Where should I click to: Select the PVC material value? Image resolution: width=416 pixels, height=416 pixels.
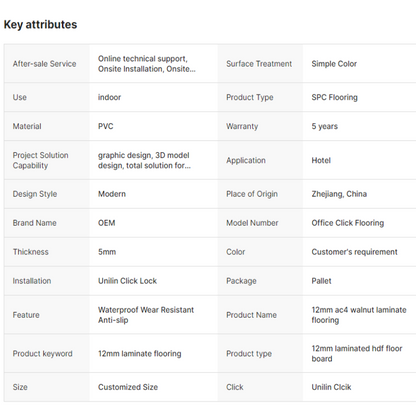click(106, 126)
